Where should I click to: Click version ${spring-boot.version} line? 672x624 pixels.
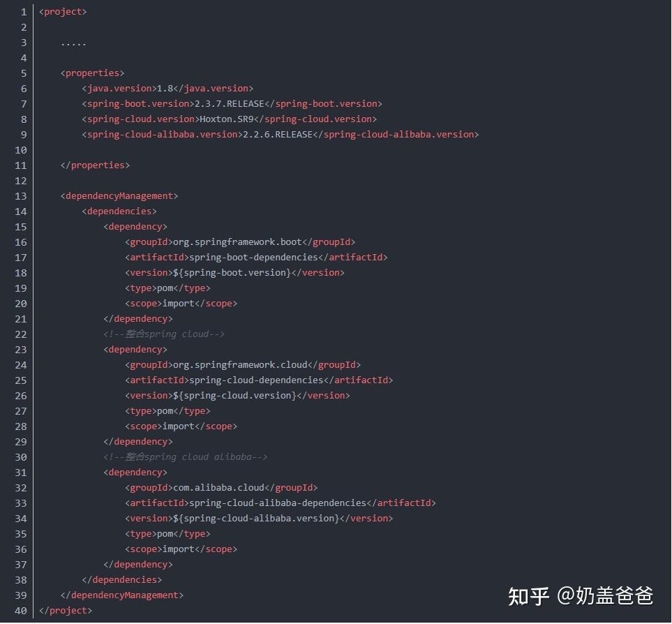click(x=234, y=273)
